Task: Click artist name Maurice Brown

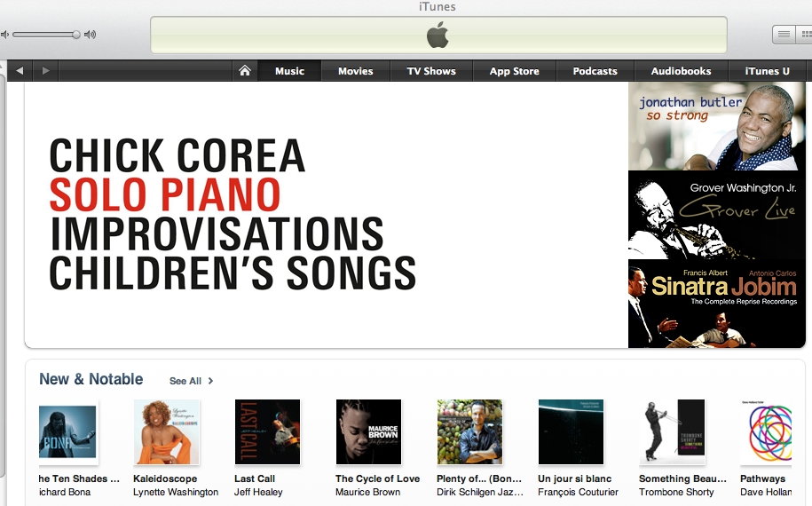Action: coord(367,492)
